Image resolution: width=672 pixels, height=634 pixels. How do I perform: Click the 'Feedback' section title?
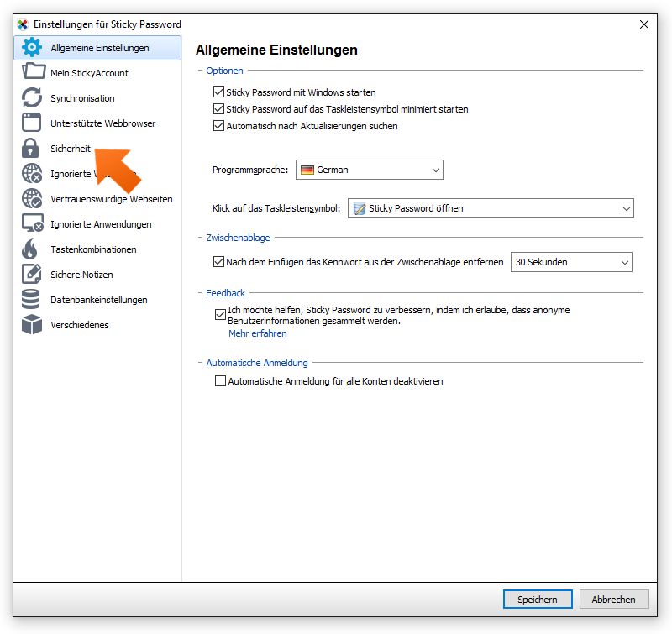pos(225,293)
